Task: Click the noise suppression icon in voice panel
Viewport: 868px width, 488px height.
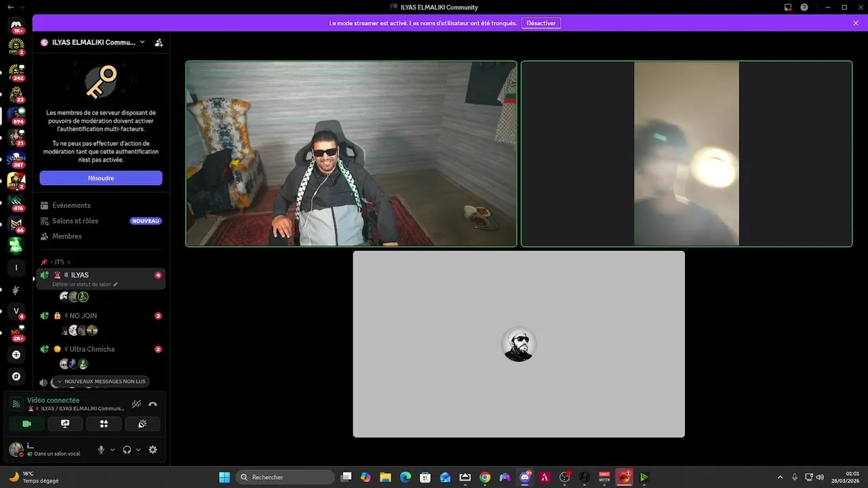Action: tap(136, 404)
